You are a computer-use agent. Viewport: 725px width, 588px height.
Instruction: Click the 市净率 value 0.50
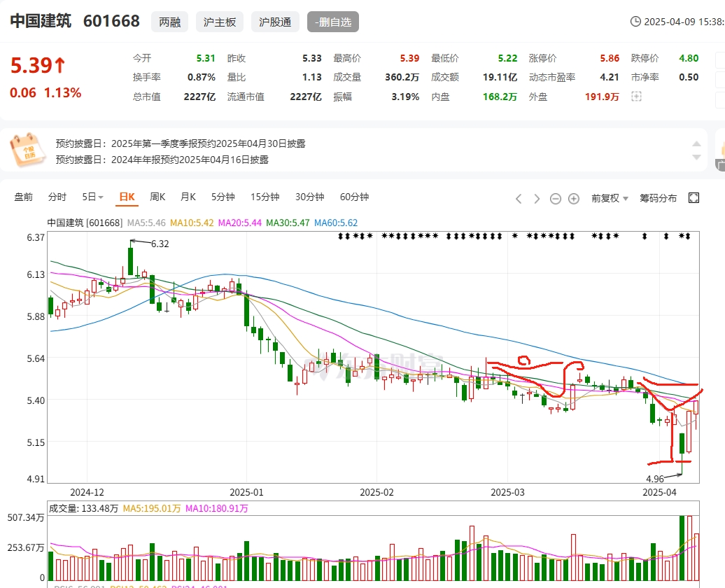[689, 77]
